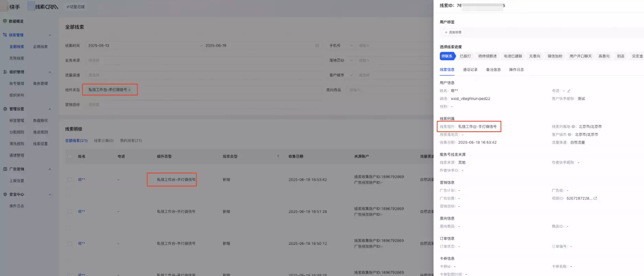Open the 流量渠道 select dropdown

(203, 76)
